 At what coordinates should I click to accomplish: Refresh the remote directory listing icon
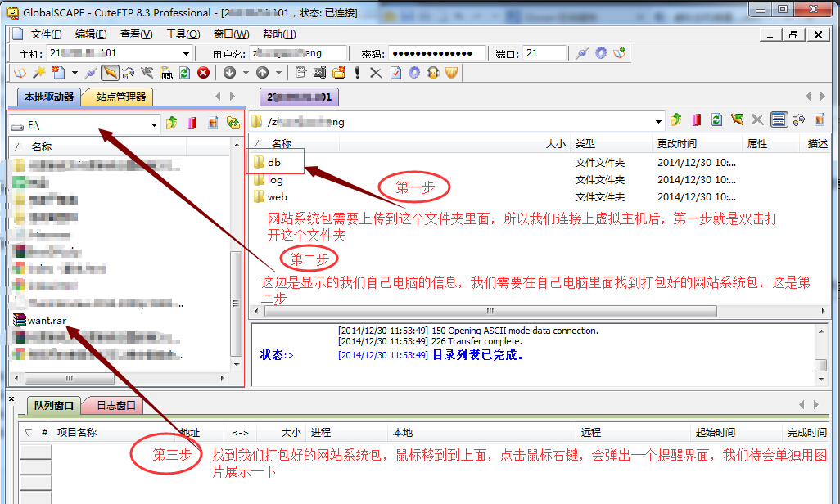pos(716,120)
